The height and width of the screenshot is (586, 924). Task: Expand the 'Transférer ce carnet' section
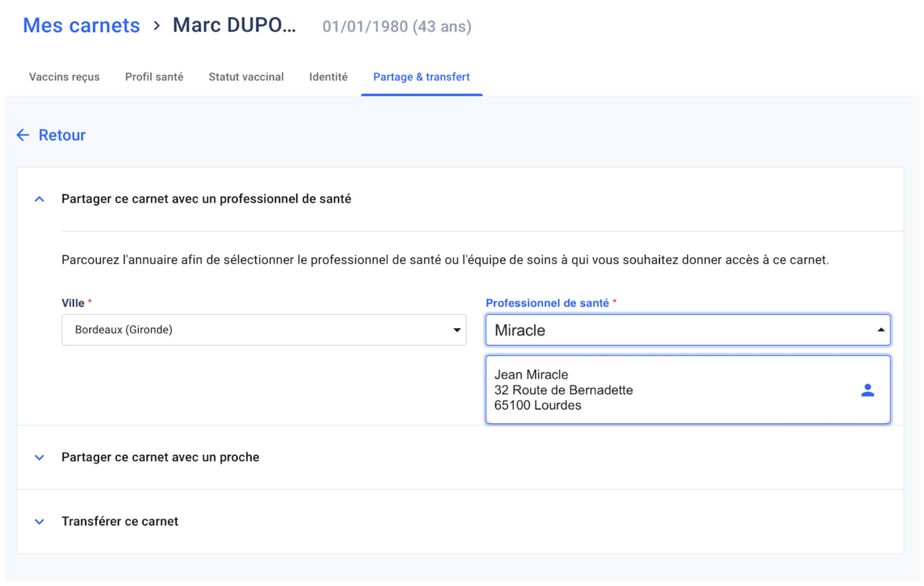click(x=39, y=522)
